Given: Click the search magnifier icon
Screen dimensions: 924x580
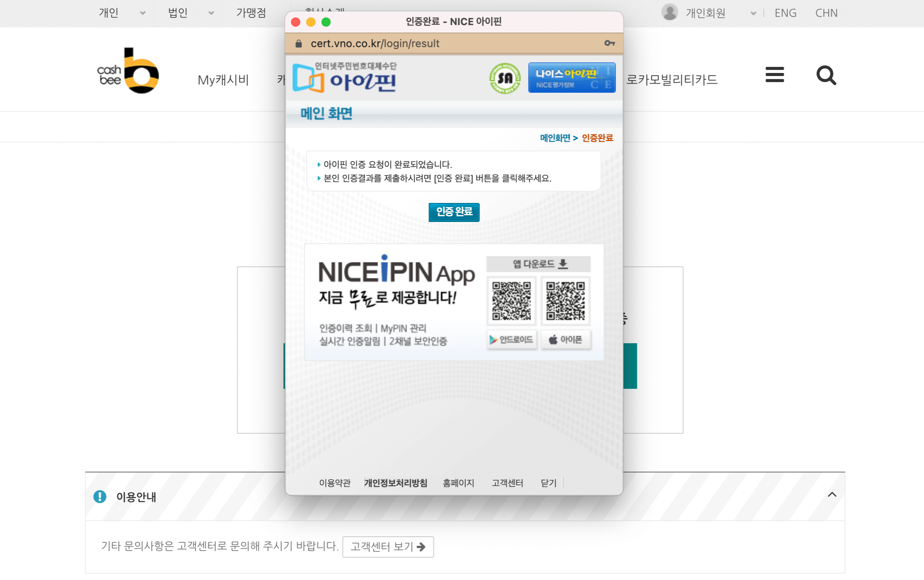Looking at the screenshot, I should (x=826, y=75).
